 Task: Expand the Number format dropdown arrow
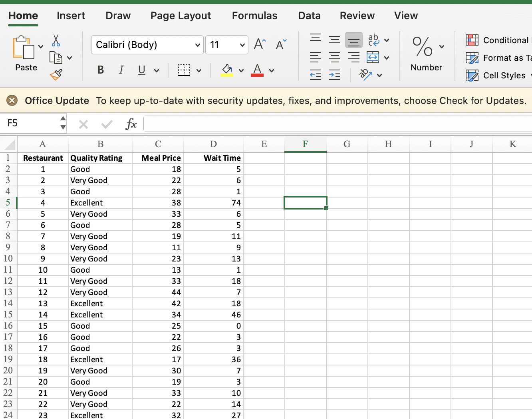tap(442, 47)
